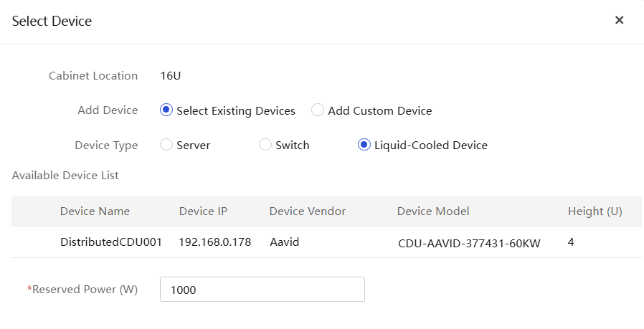Click the Aavid vendor cell
The image size is (644, 329).
point(284,242)
